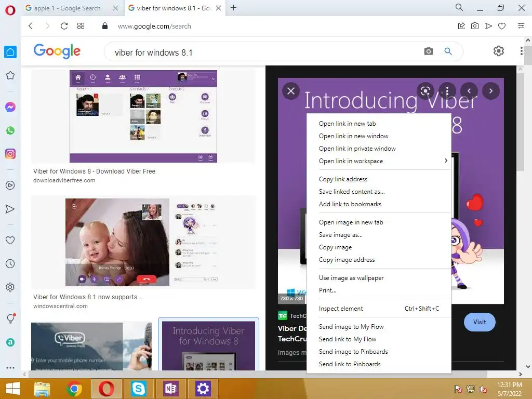
Task: Open a new tab with plus button
Action: [233, 7]
